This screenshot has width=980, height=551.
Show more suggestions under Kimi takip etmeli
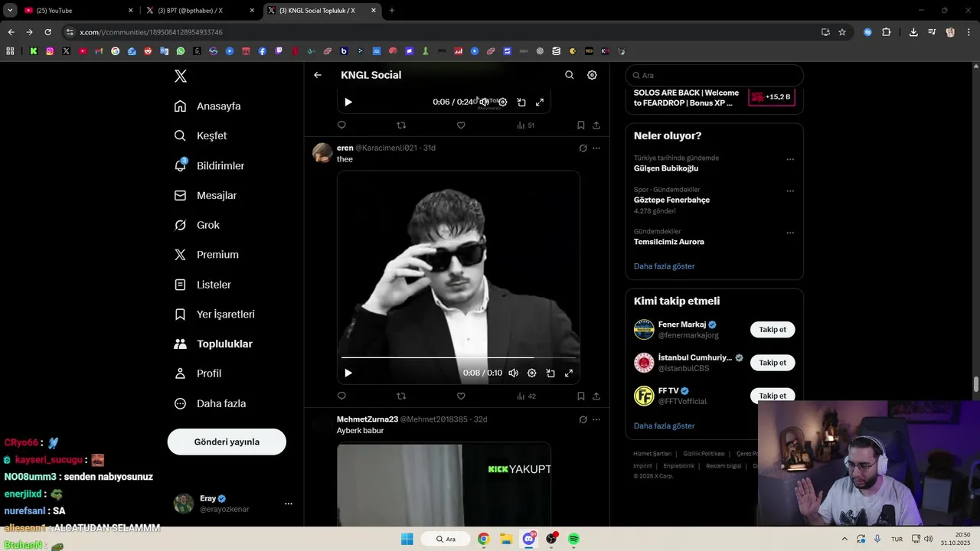tap(665, 425)
